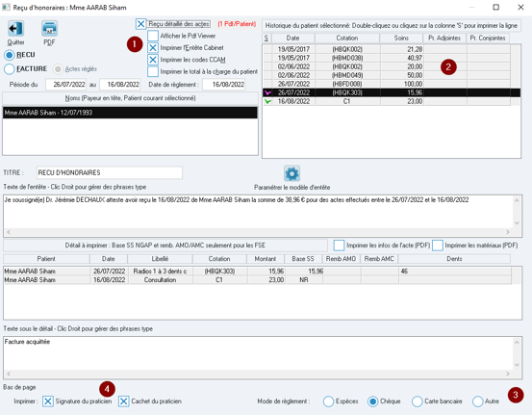Enable Afficher le Pdf Viewer checkbox
The image size is (532, 415).
[153, 36]
